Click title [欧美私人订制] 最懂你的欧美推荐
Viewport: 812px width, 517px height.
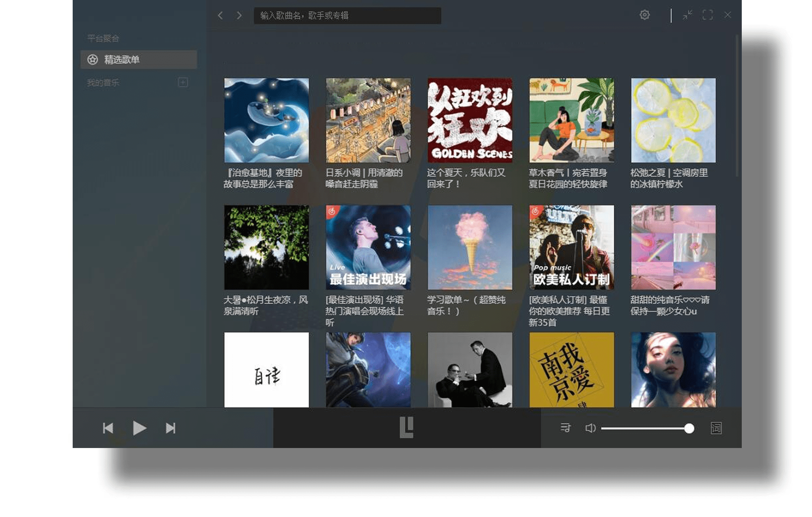(569, 311)
